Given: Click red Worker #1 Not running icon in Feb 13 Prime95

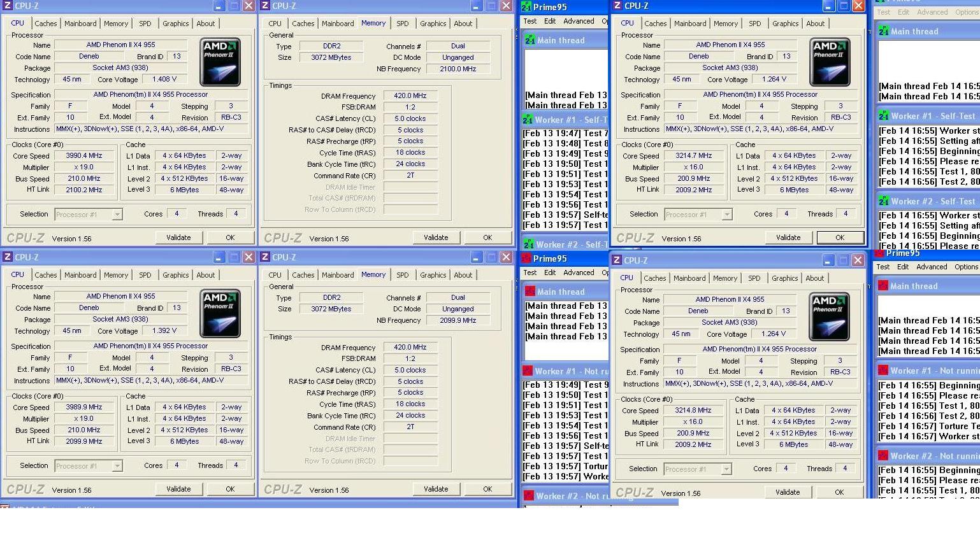Looking at the screenshot, I should point(528,371).
